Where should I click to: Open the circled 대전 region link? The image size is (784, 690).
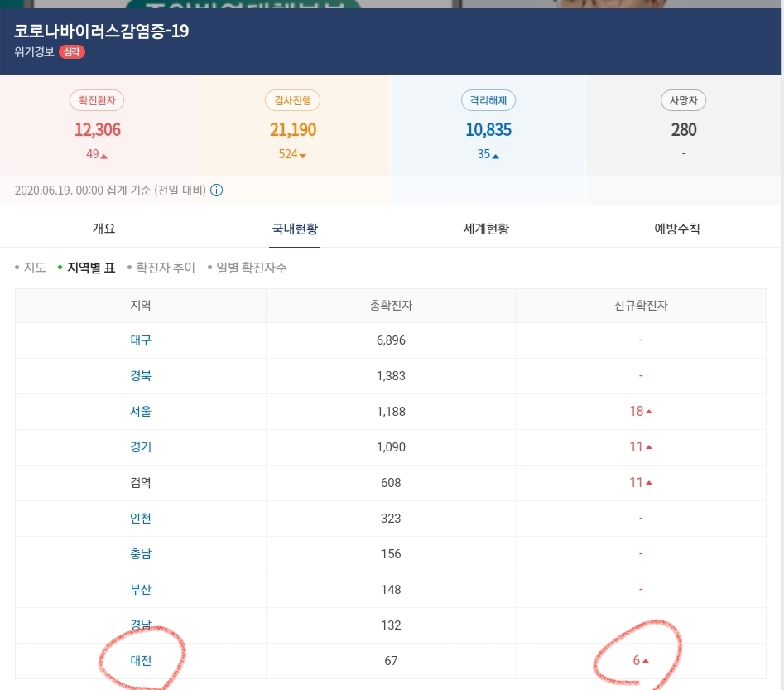pyautogui.click(x=141, y=660)
